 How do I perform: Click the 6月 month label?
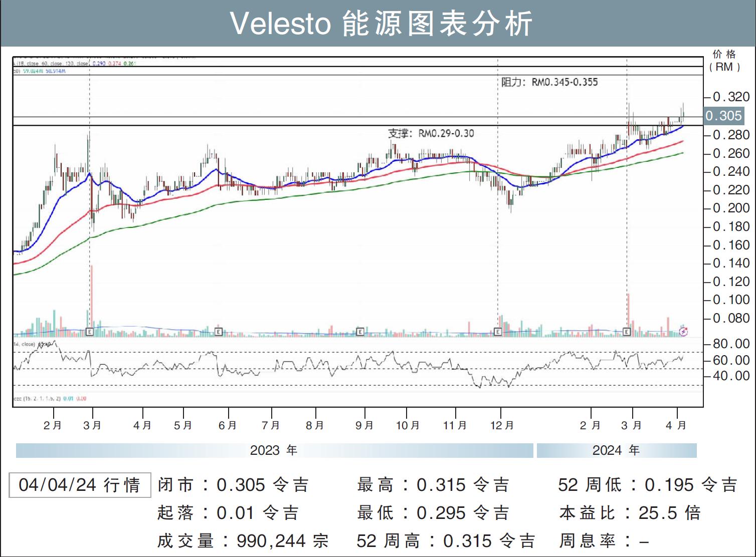click(x=228, y=425)
